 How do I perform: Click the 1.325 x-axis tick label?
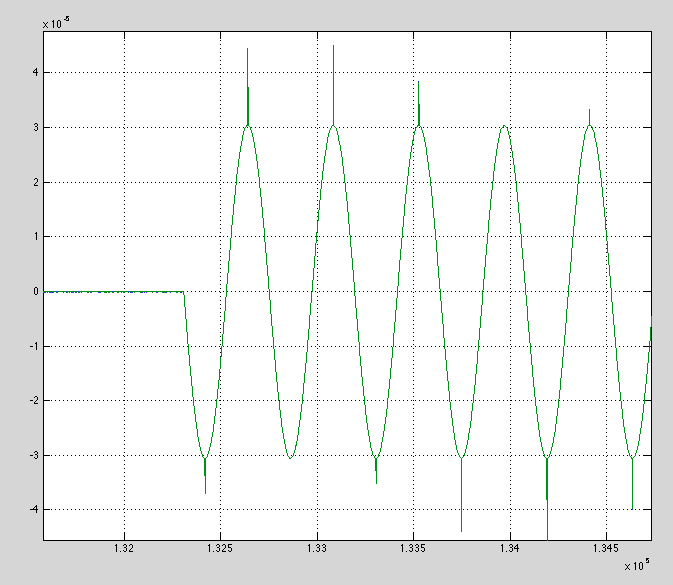click(220, 549)
